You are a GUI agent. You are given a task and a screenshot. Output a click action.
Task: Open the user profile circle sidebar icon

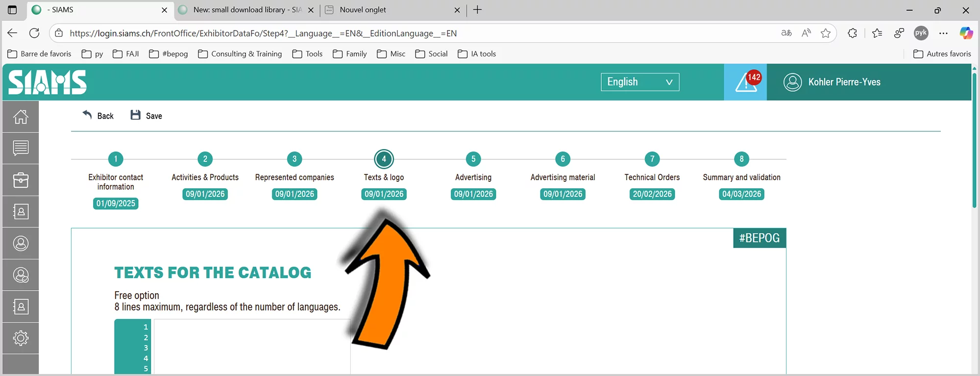coord(21,244)
